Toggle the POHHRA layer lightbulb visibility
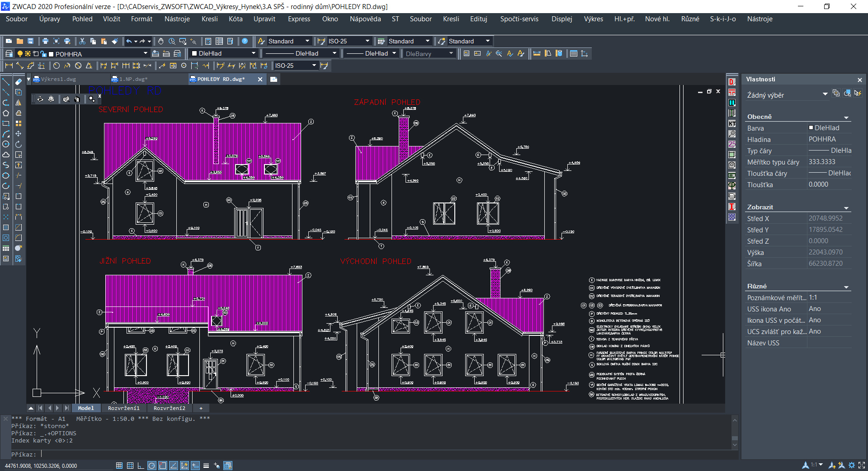This screenshot has width=868, height=471. 20,53
